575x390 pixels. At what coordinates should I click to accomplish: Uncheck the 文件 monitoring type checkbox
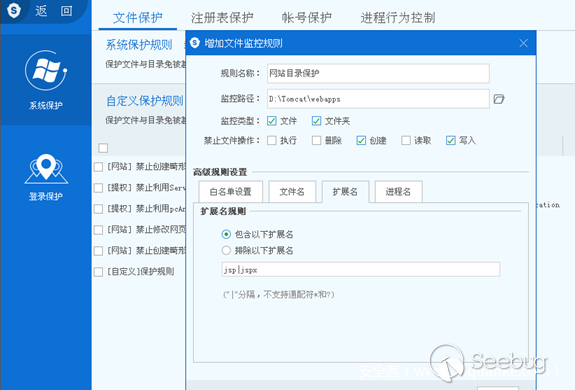[272, 121]
